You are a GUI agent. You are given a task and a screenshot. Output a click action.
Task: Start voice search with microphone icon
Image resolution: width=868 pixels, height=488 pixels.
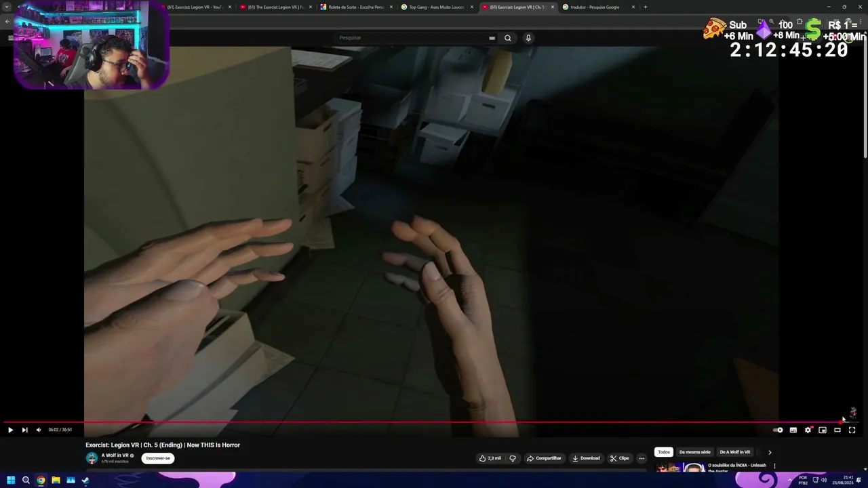528,38
